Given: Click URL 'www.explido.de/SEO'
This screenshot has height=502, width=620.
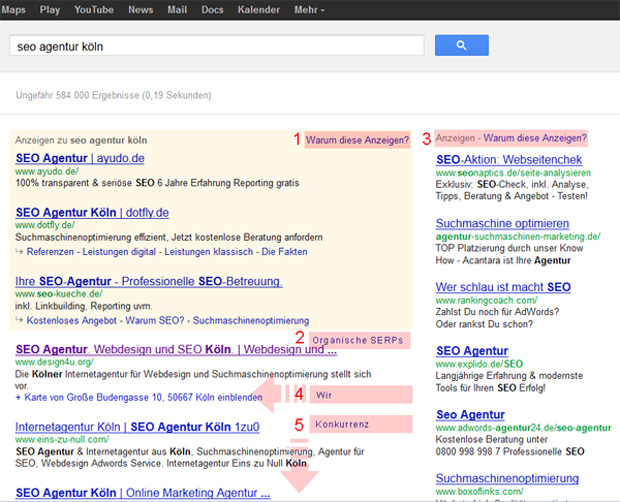Looking at the screenshot, I should click(479, 364).
